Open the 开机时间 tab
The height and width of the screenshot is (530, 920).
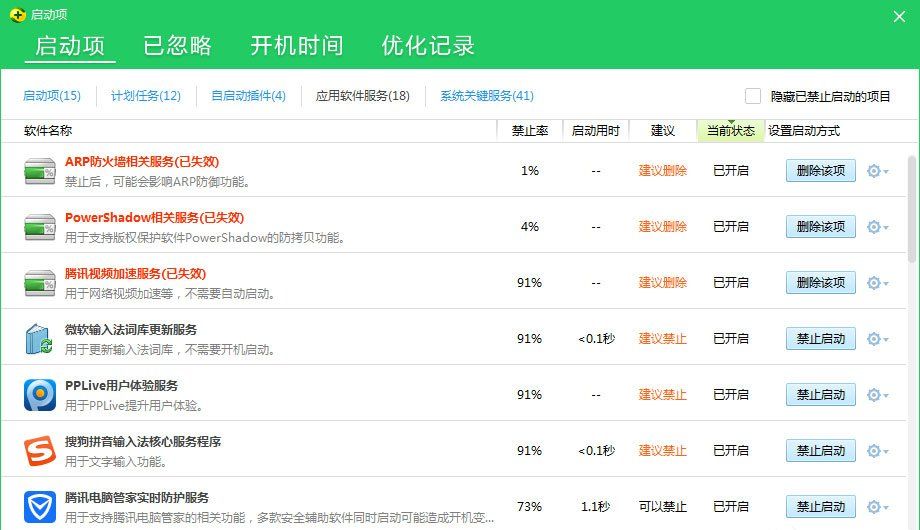297,46
